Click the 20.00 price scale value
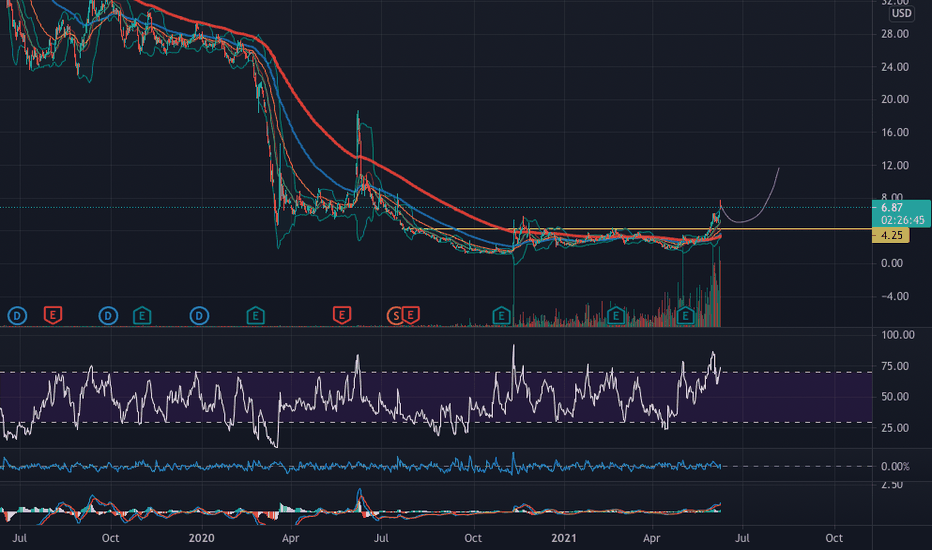 coord(895,99)
